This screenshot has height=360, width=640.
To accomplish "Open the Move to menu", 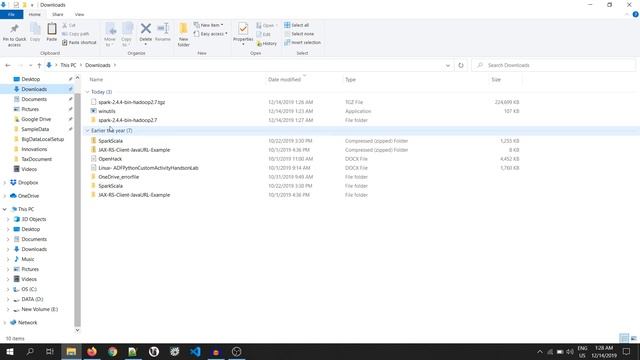I will 110,33.
